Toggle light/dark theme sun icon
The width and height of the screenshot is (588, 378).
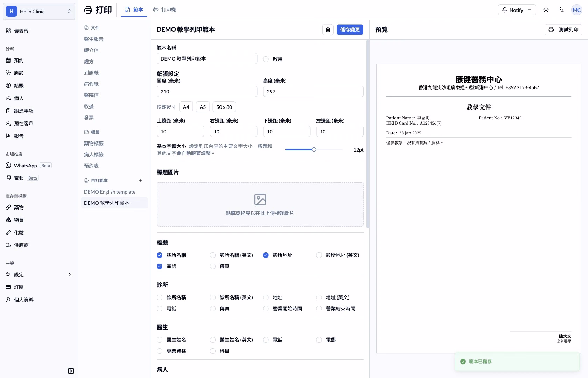(x=546, y=10)
